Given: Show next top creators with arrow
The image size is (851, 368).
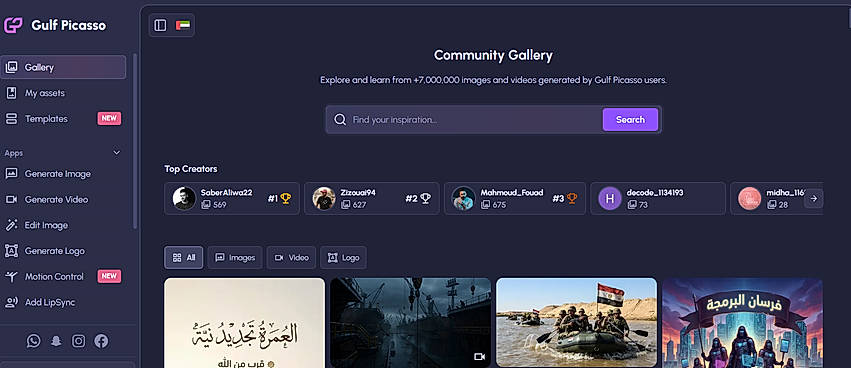Looking at the screenshot, I should point(814,199).
